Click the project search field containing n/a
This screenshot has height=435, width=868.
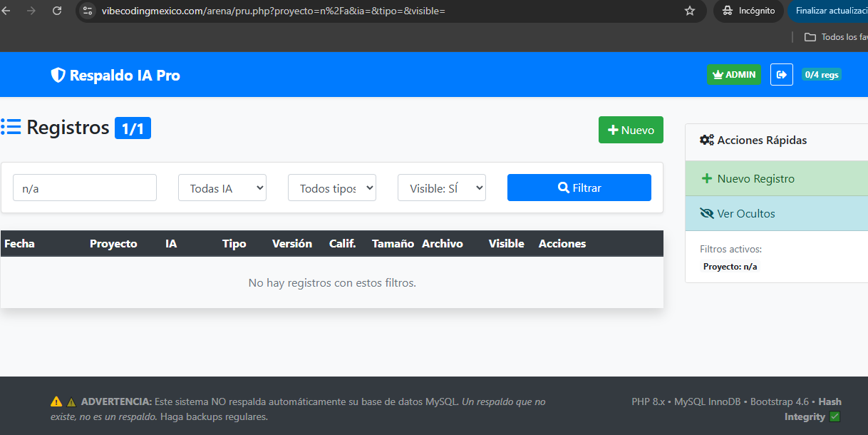pyautogui.click(x=85, y=188)
